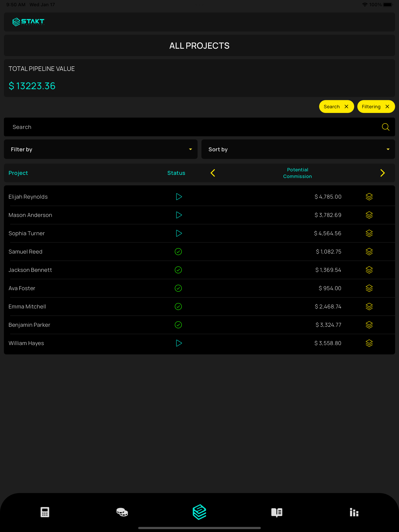
Task: Tap the home indicator bar
Action: pos(199,528)
